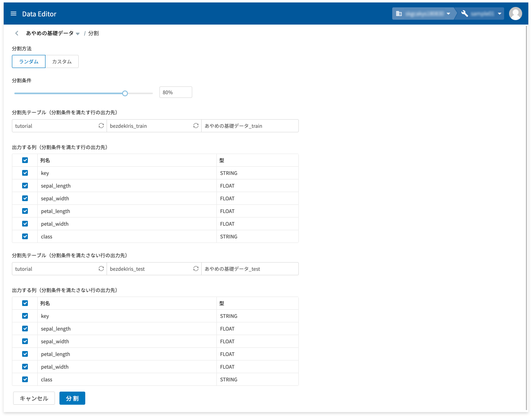The height and width of the screenshot is (417, 532).
Task: Click the あやめの基礎データ breadcrumb link
Action: pos(50,33)
